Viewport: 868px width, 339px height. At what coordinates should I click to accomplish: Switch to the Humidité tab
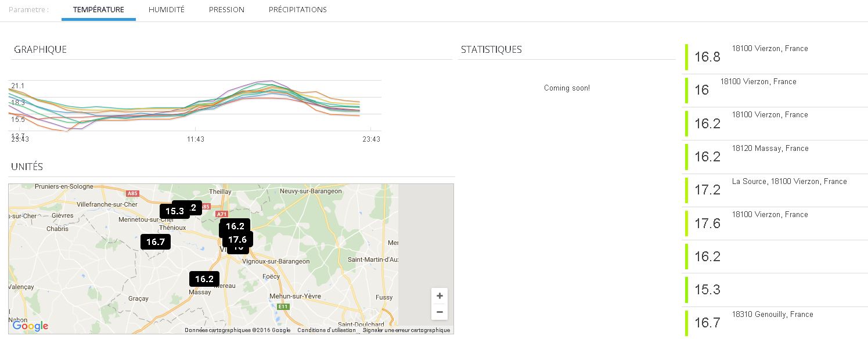tap(166, 10)
